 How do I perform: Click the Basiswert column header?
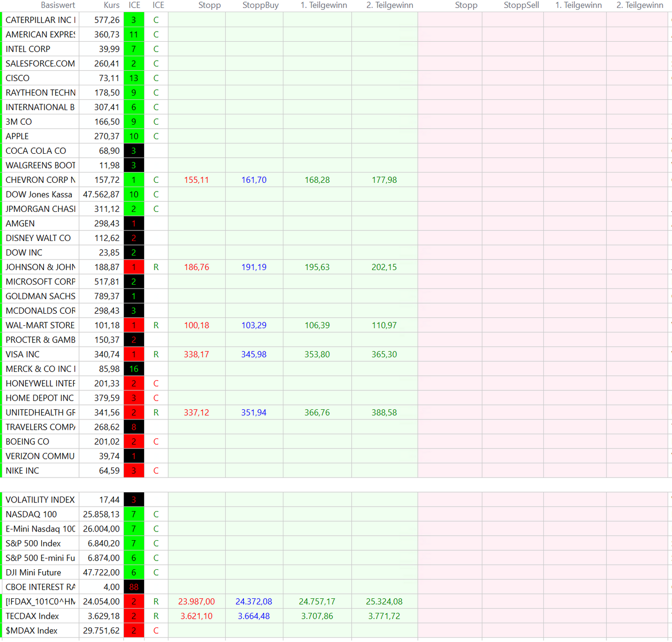(58, 5)
